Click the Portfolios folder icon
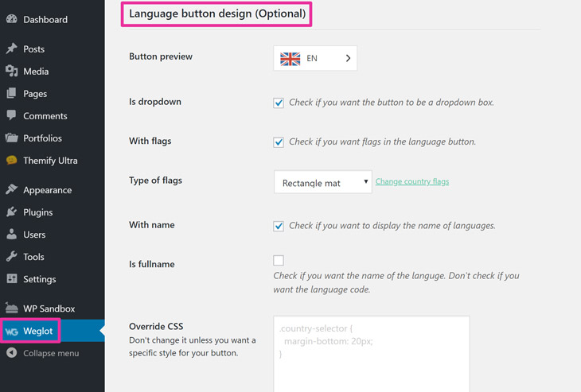The width and height of the screenshot is (581, 392). (11, 138)
